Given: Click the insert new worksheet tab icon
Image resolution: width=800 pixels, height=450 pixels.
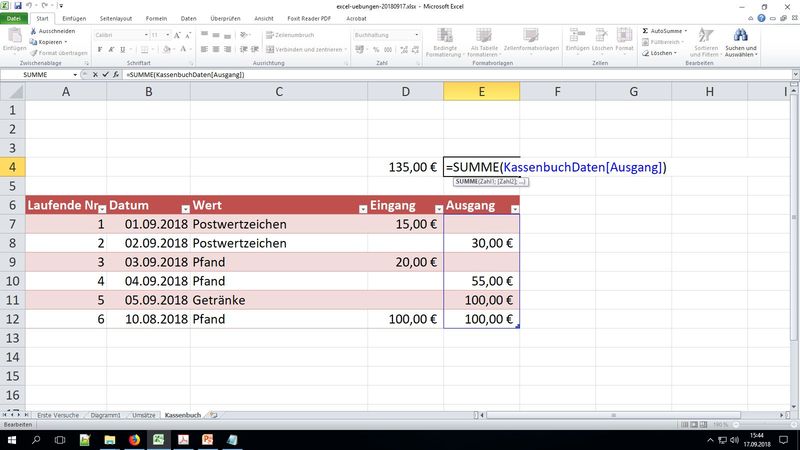Looking at the screenshot, I should pyautogui.click(x=214, y=414).
